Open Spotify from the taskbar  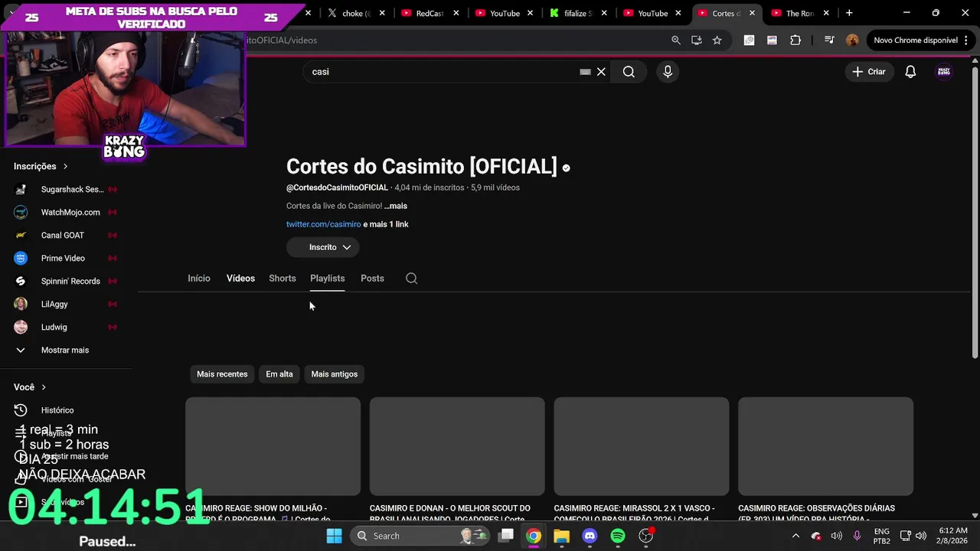[618, 536]
